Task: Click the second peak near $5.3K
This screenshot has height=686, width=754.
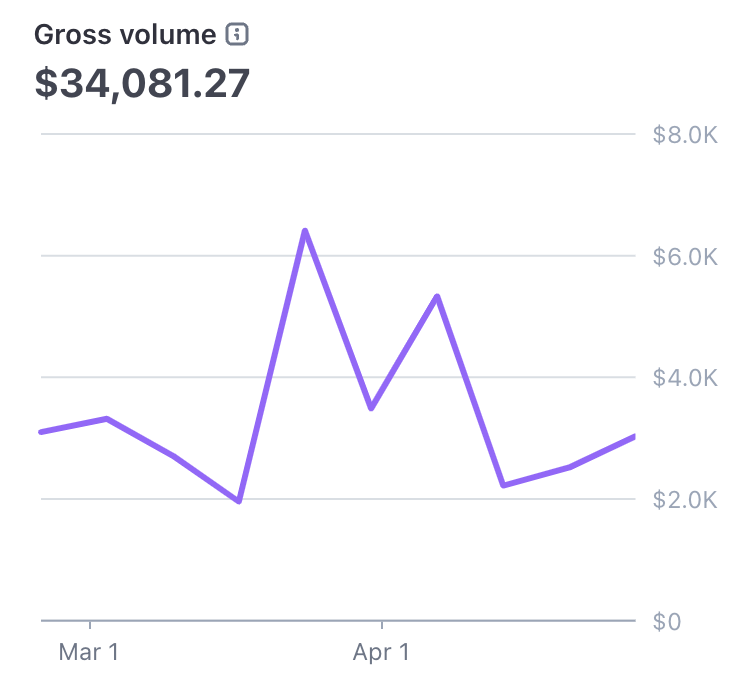Action: click(437, 296)
